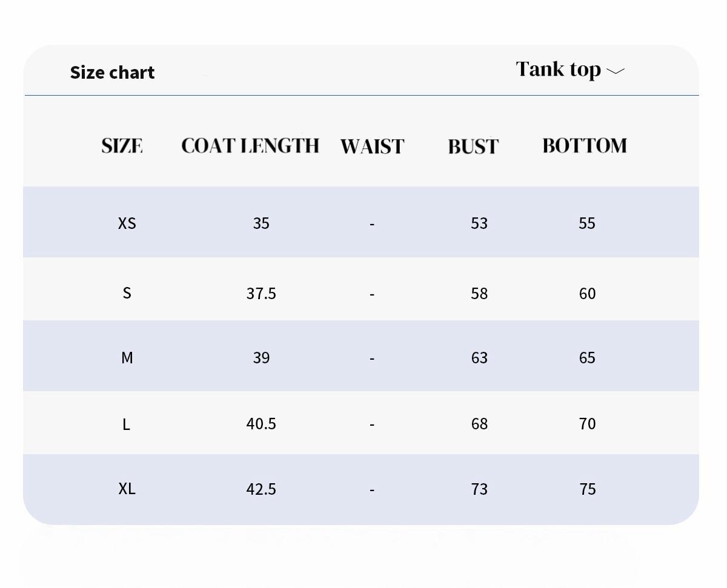Screen dimensions: 727x588
Task: Click bottom value 70 for L
Action: click(588, 423)
